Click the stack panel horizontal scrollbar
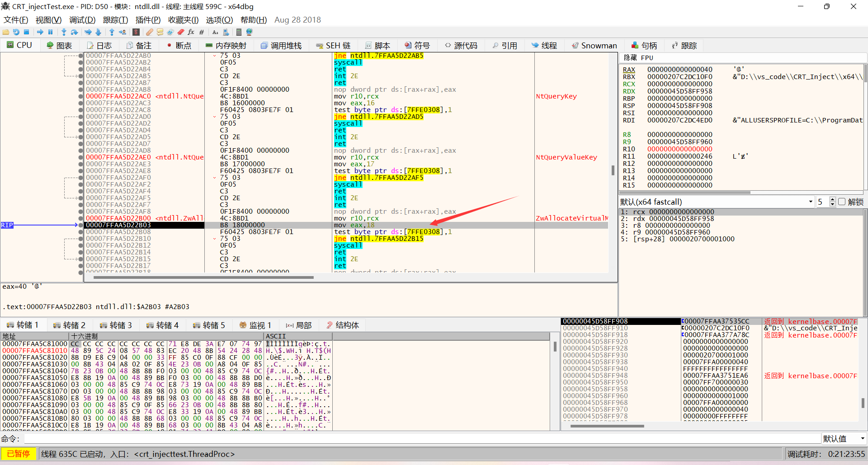Viewport: 868px width, 465px height. tap(607, 426)
